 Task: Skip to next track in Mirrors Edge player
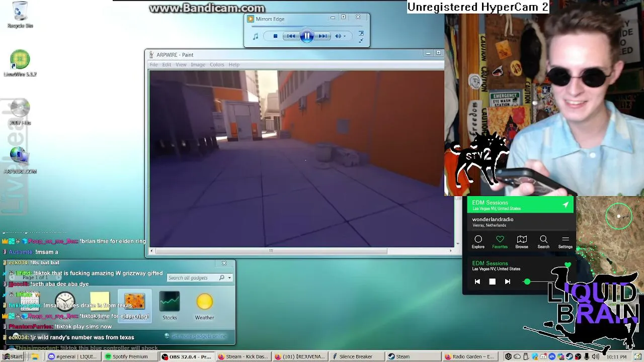click(323, 36)
